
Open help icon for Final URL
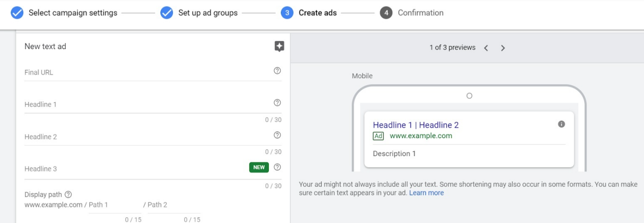[x=277, y=71]
